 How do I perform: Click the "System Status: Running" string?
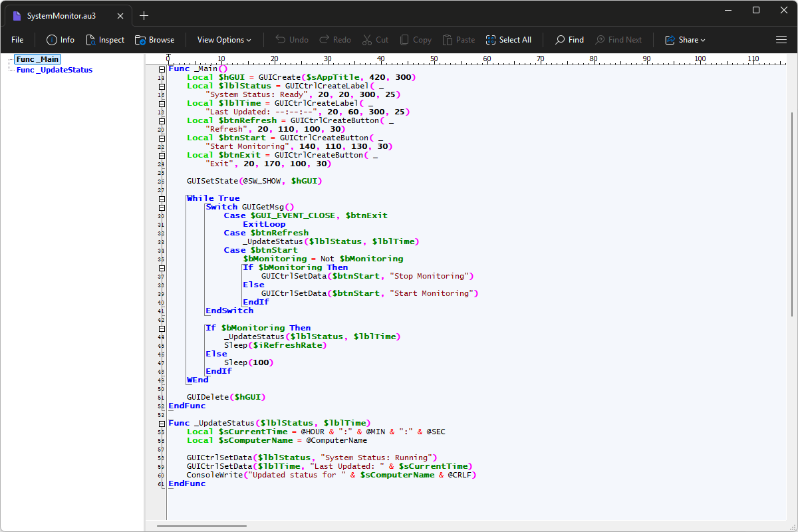(376, 458)
